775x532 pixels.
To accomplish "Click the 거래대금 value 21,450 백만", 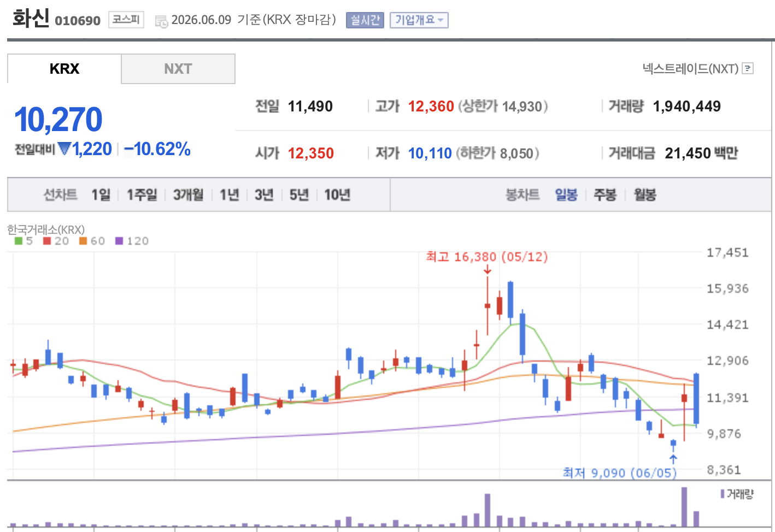I will 701,153.
